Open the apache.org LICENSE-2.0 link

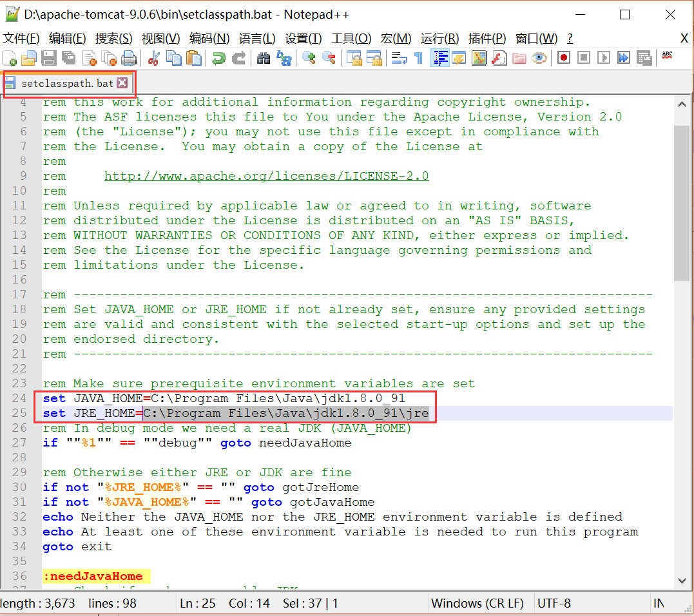point(266,176)
